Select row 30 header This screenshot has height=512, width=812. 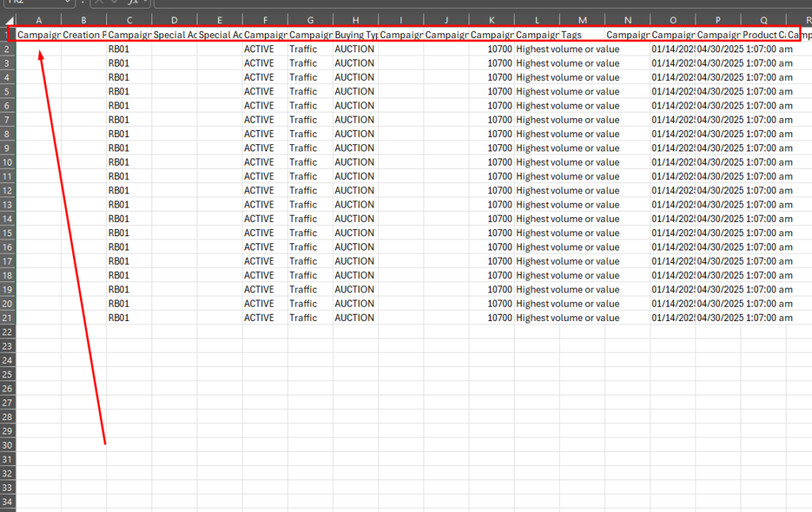(8, 445)
